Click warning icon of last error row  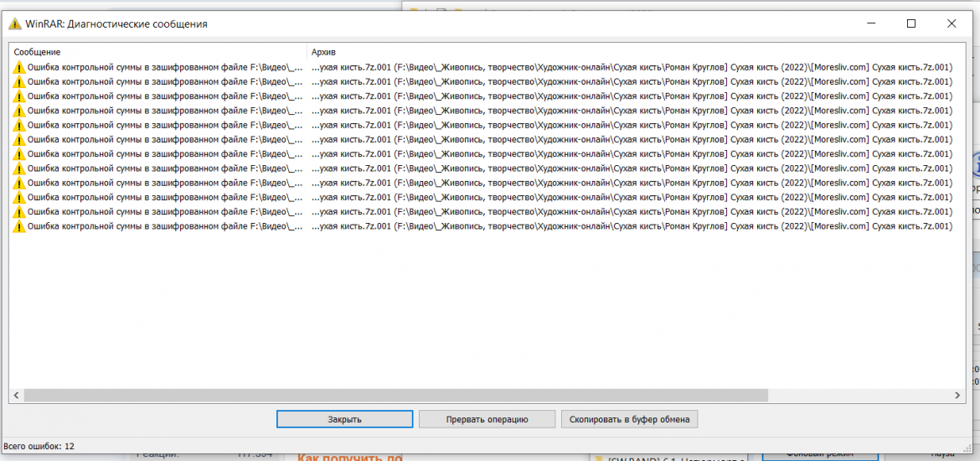tap(19, 226)
